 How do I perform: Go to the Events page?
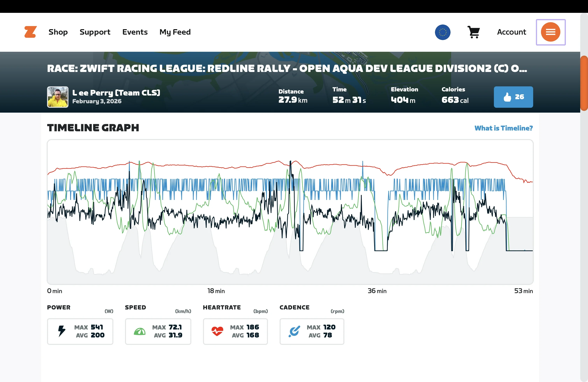(x=135, y=32)
